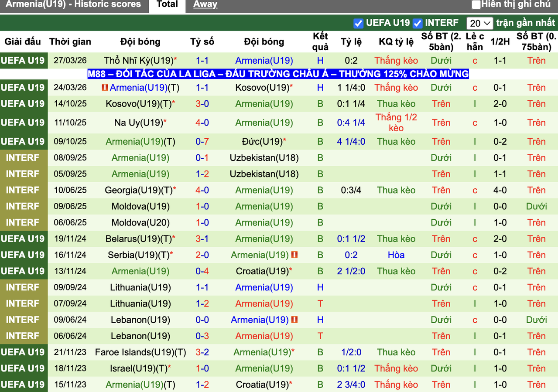Click the 1/2H column header
Viewport: 558px width, 392px height.
point(500,42)
